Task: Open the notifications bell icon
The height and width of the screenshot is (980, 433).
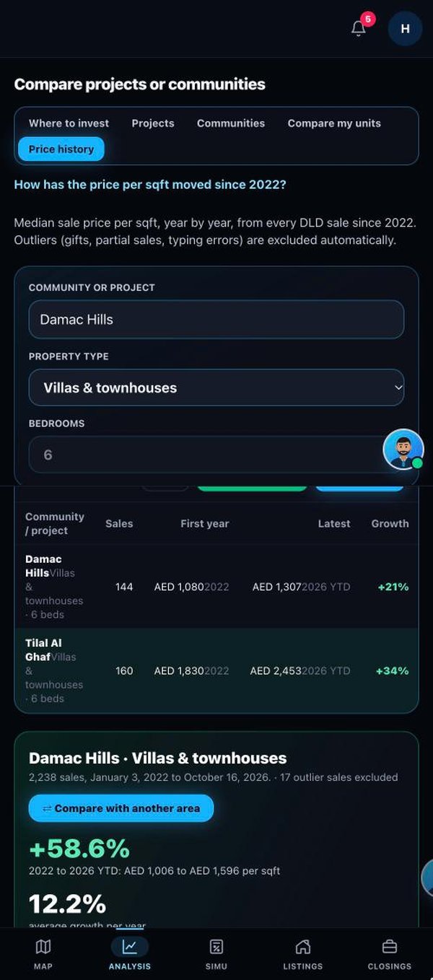Action: point(359,28)
